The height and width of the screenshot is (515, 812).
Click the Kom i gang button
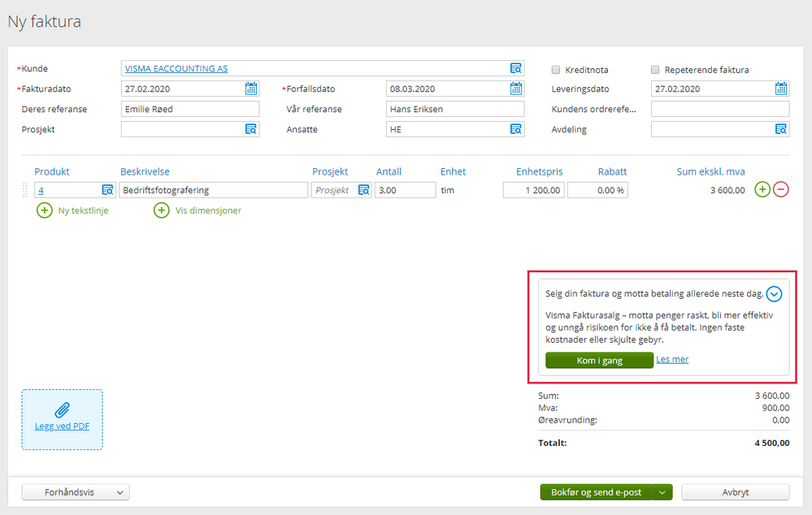point(599,360)
